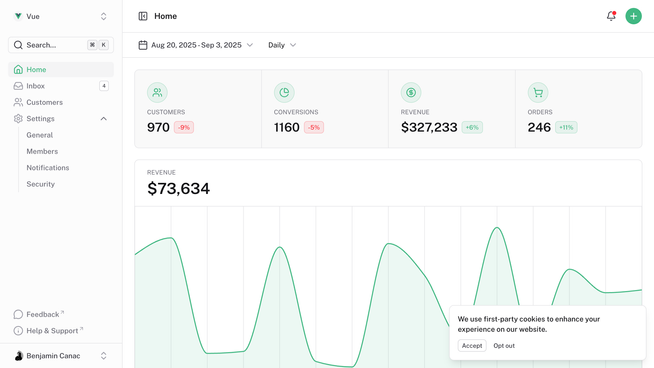Click the Revenue dollar icon
The height and width of the screenshot is (368, 654).
point(411,92)
